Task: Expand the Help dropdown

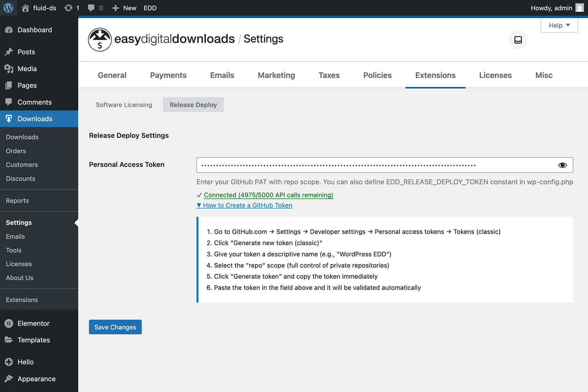Action: coord(559,25)
